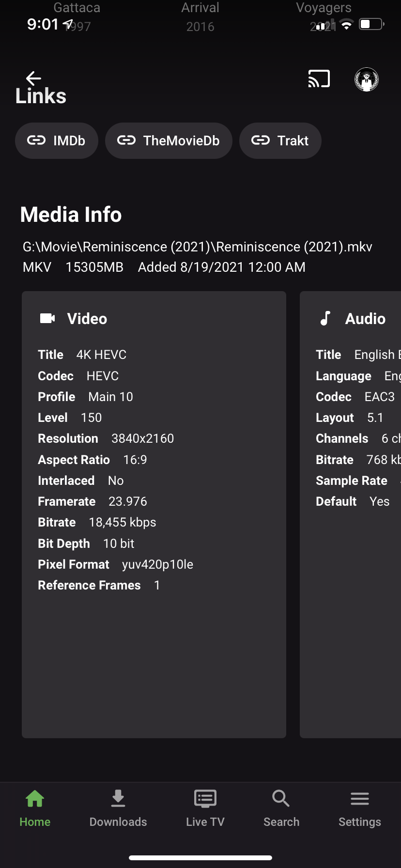Select the Video card camera icon
Image resolution: width=401 pixels, height=868 pixels.
47,318
